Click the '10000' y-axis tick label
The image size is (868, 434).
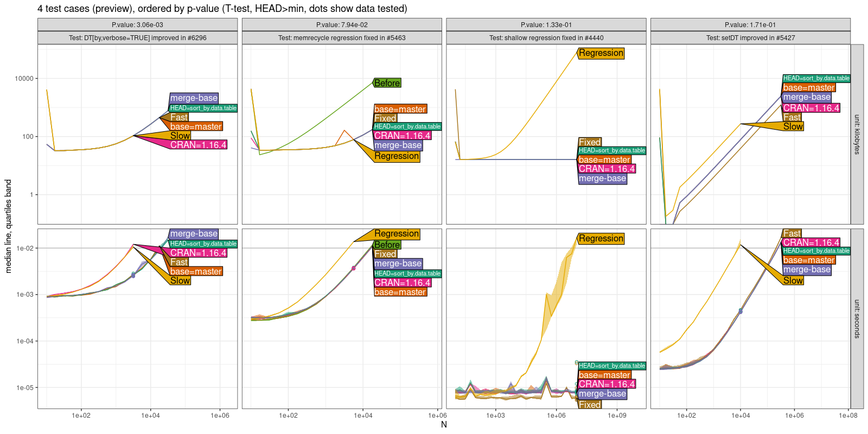point(24,79)
